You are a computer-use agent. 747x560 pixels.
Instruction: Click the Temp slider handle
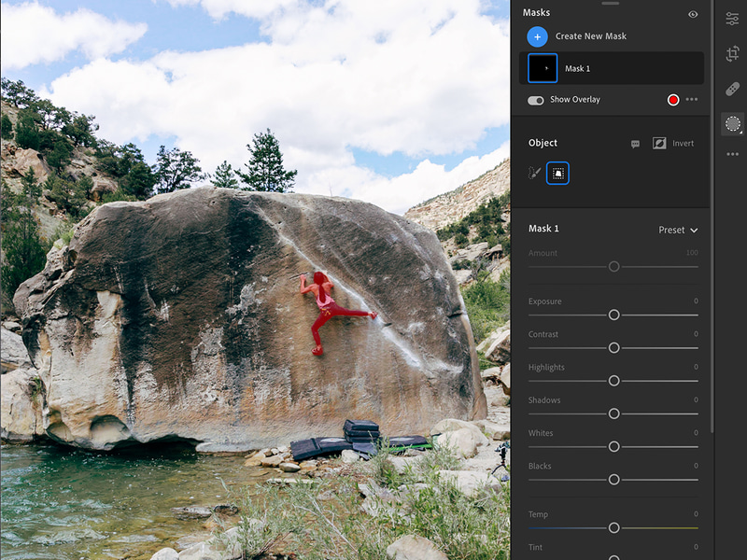click(x=614, y=527)
